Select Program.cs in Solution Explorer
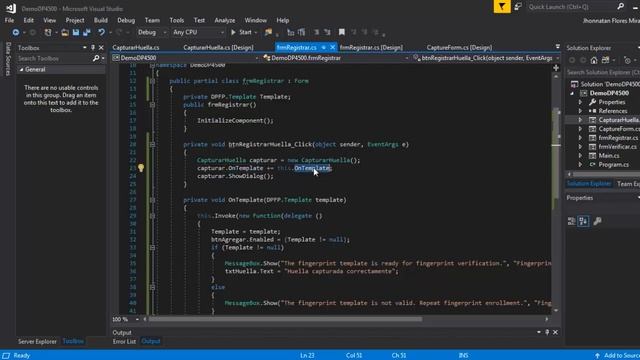The width and height of the screenshot is (640, 360). click(x=613, y=164)
